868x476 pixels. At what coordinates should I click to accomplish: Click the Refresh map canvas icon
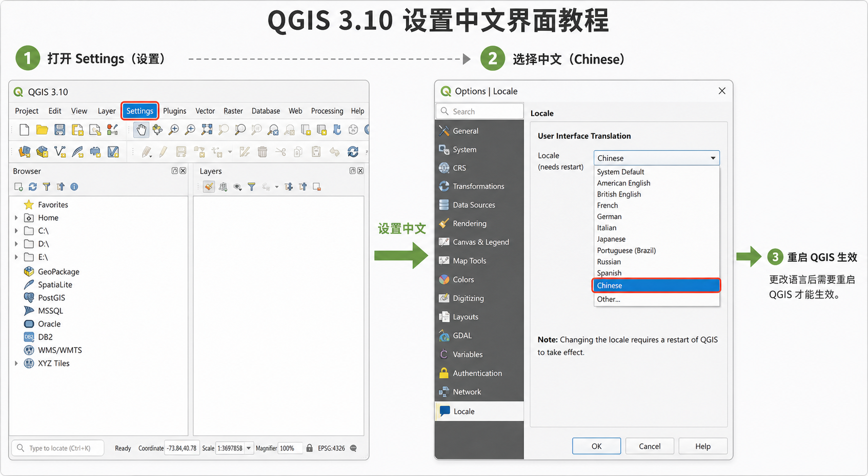point(353,152)
